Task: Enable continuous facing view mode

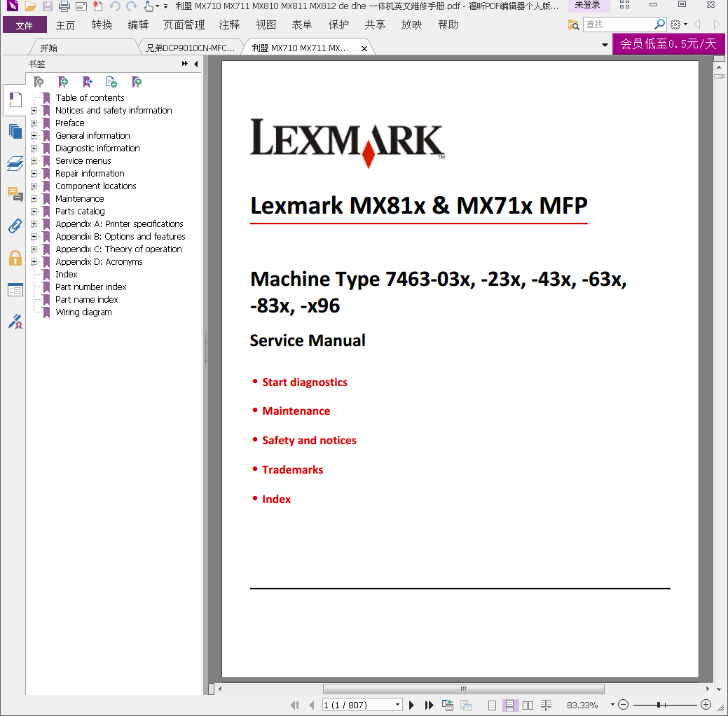Action: pyautogui.click(x=546, y=705)
